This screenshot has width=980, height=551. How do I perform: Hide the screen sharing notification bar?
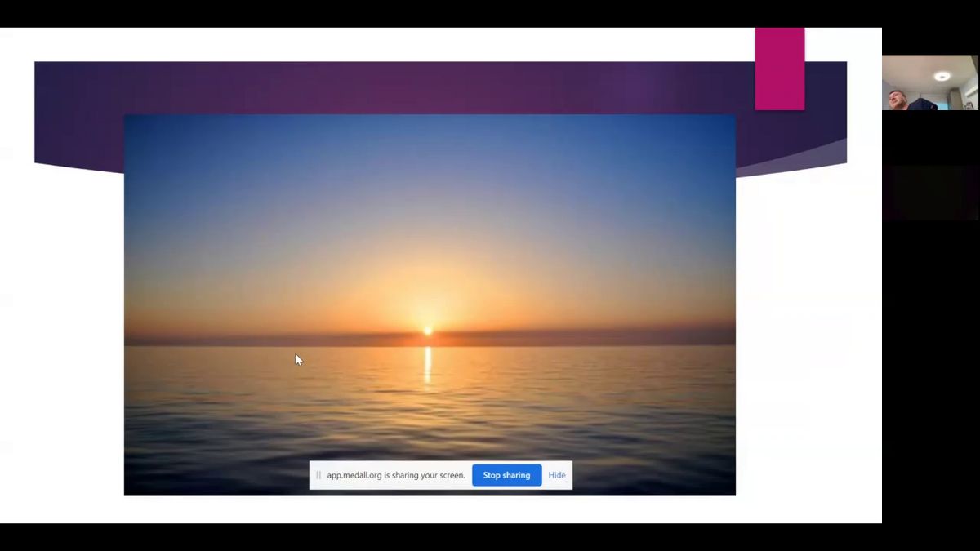[557, 475]
